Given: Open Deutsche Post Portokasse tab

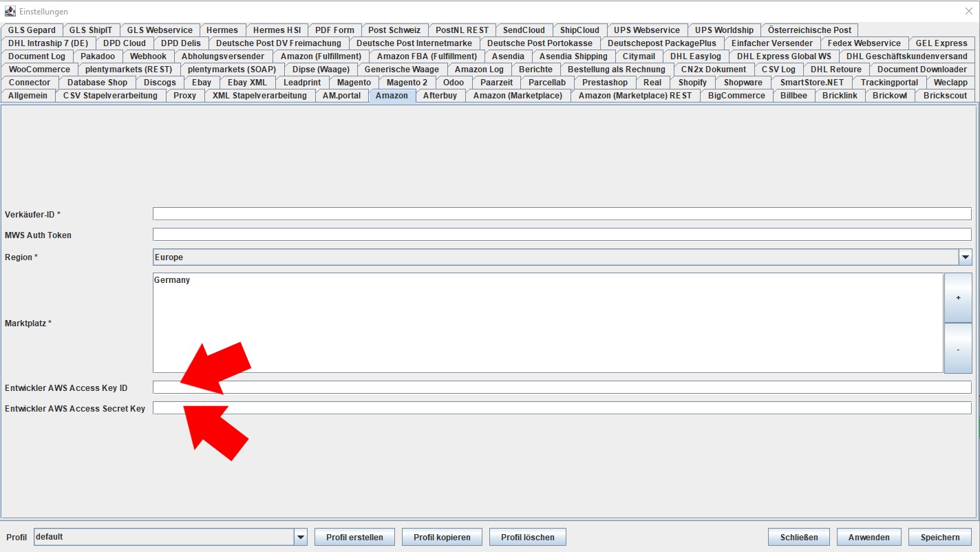Looking at the screenshot, I should point(540,43).
